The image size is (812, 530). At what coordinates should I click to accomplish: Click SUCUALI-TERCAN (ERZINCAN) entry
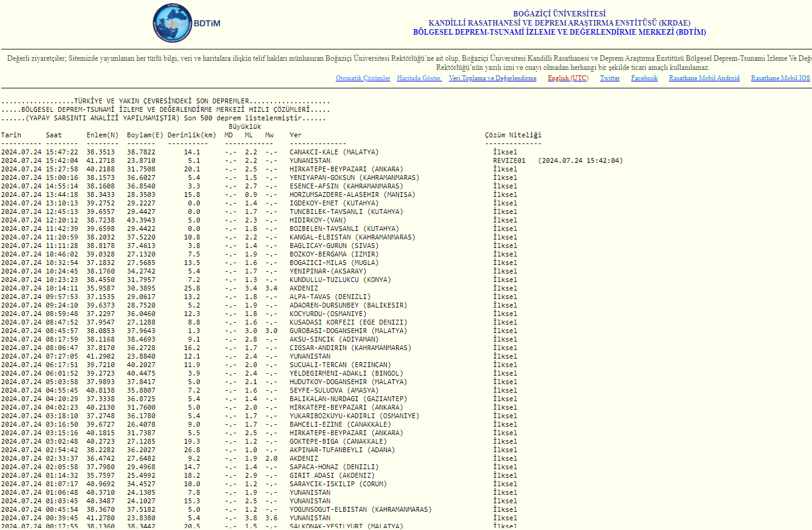[340, 365]
